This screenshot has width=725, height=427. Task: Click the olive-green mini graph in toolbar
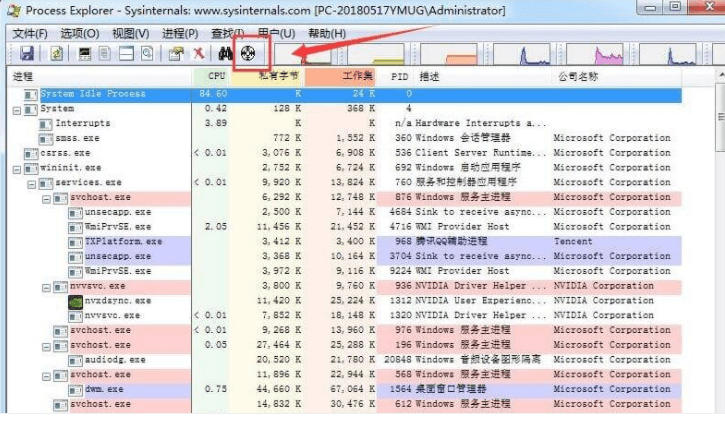tap(375, 54)
